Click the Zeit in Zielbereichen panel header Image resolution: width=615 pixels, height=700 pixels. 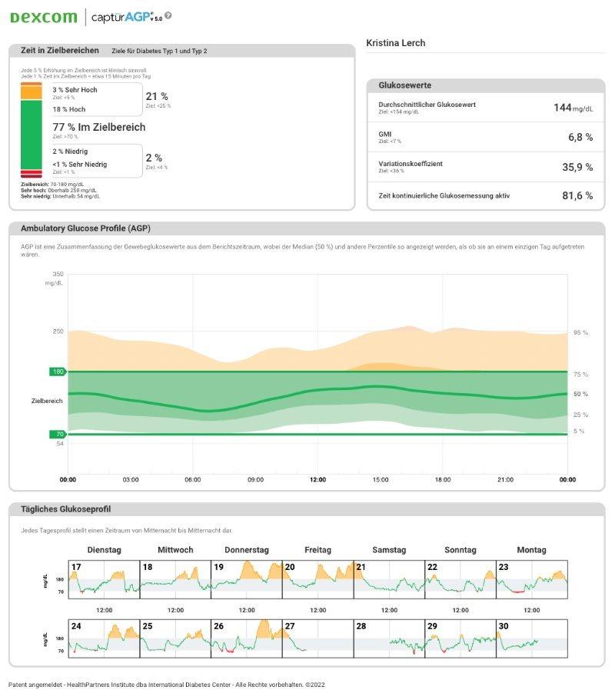pyautogui.click(x=181, y=51)
